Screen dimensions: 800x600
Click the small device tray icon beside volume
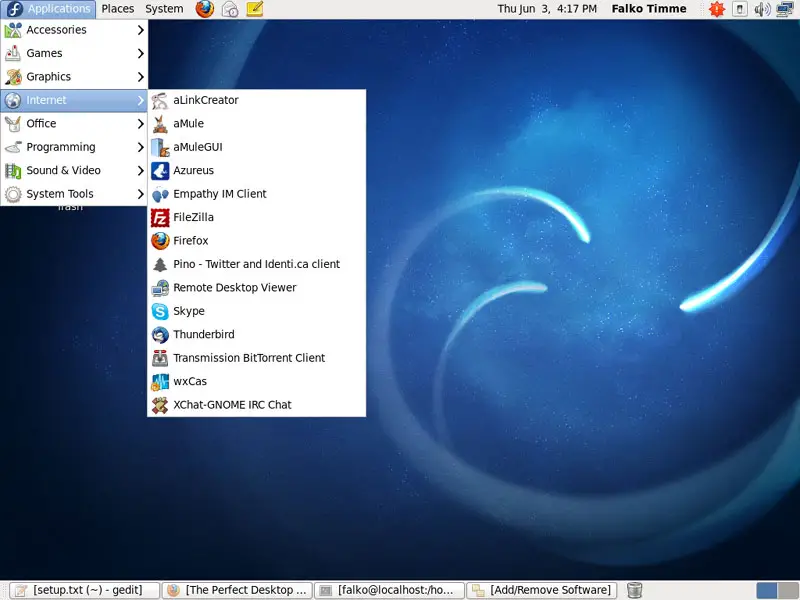740,9
